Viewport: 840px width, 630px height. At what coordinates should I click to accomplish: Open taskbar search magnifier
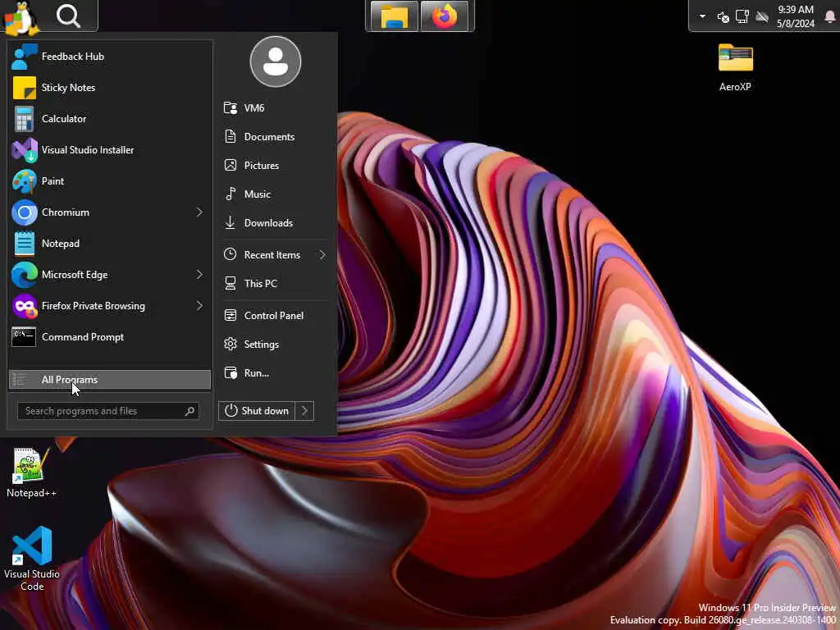[69, 16]
